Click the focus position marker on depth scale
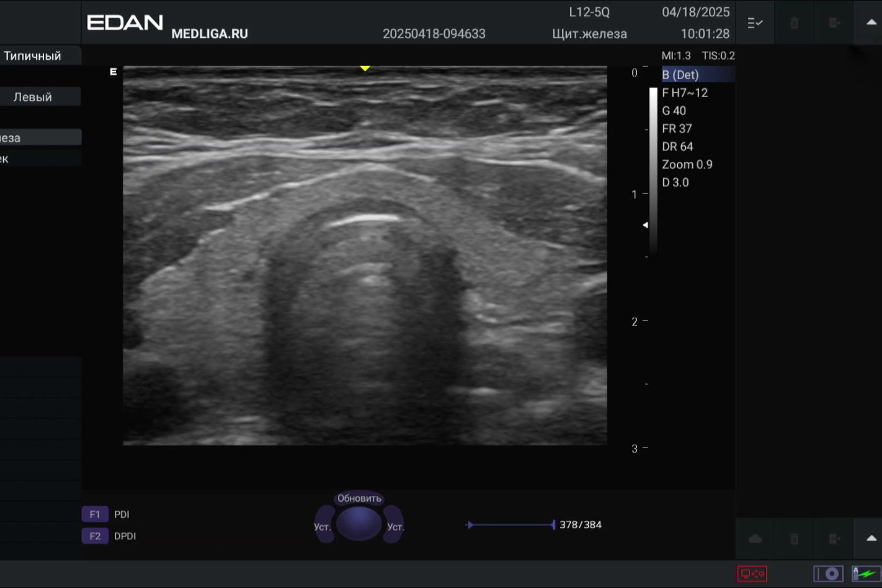This screenshot has width=882, height=588. (x=645, y=225)
